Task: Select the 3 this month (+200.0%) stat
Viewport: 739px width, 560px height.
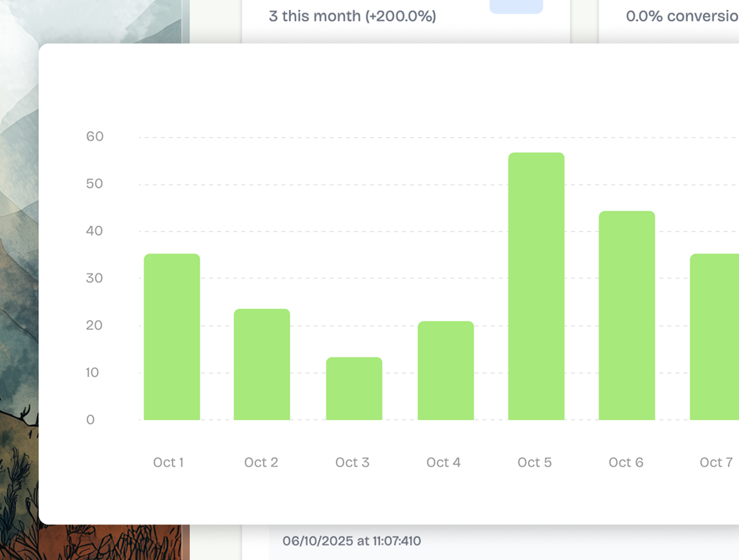Action: point(352,16)
